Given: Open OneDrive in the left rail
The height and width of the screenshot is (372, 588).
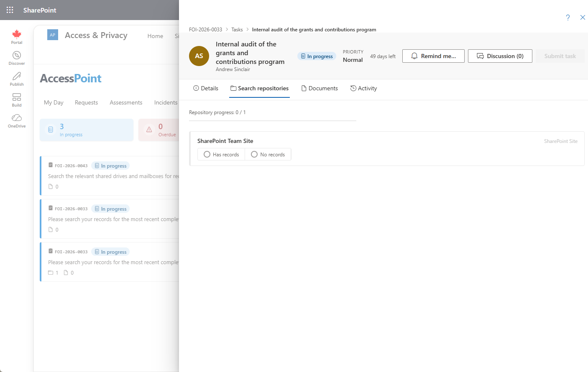Looking at the screenshot, I should 17,121.
